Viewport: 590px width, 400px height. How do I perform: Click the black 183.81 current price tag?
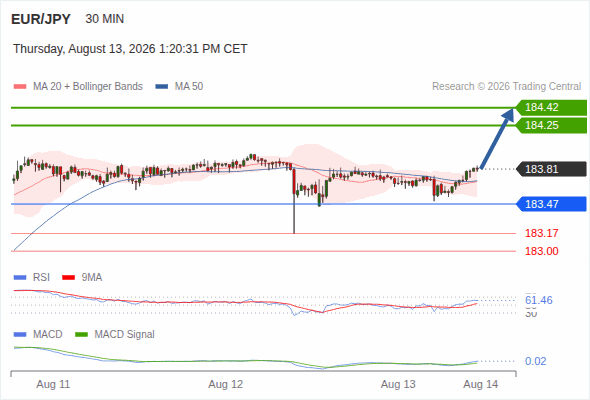(x=551, y=169)
